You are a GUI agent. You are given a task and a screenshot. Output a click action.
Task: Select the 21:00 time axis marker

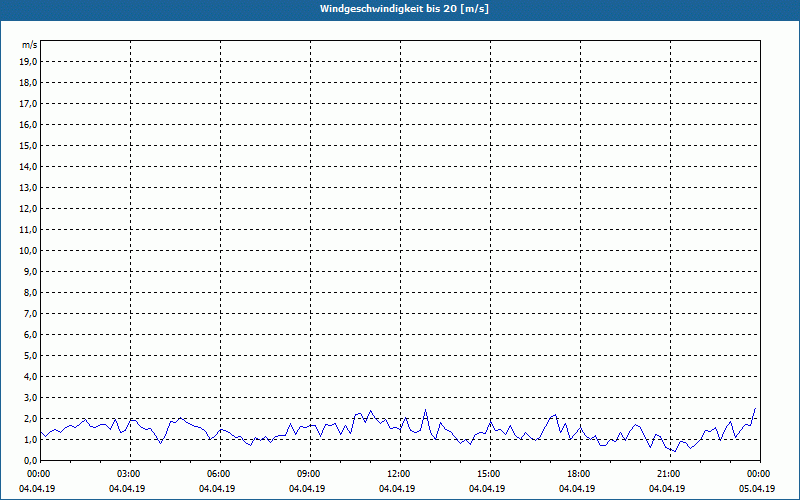coord(670,474)
